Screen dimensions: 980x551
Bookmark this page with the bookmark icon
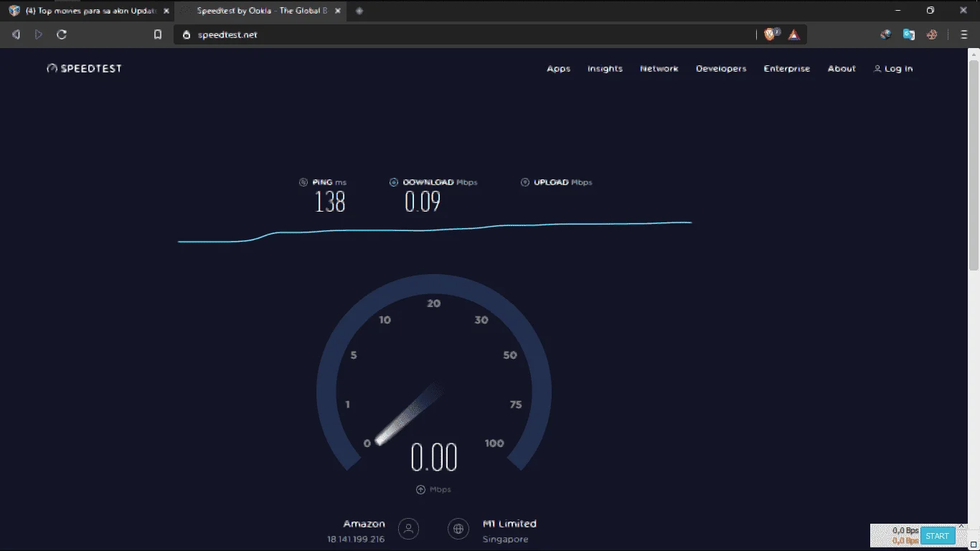click(x=158, y=34)
